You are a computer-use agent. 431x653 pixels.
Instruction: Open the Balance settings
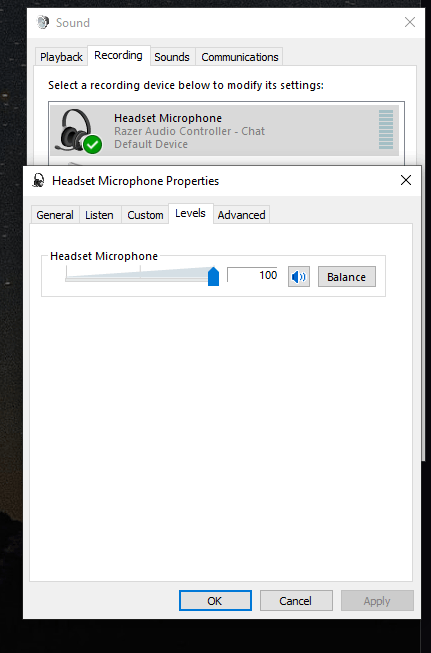coord(346,277)
